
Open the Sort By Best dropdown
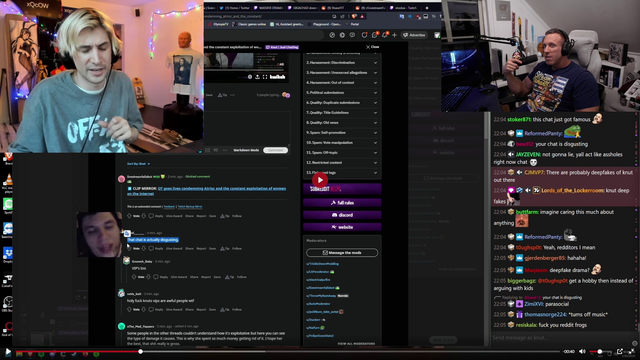[x=138, y=164]
